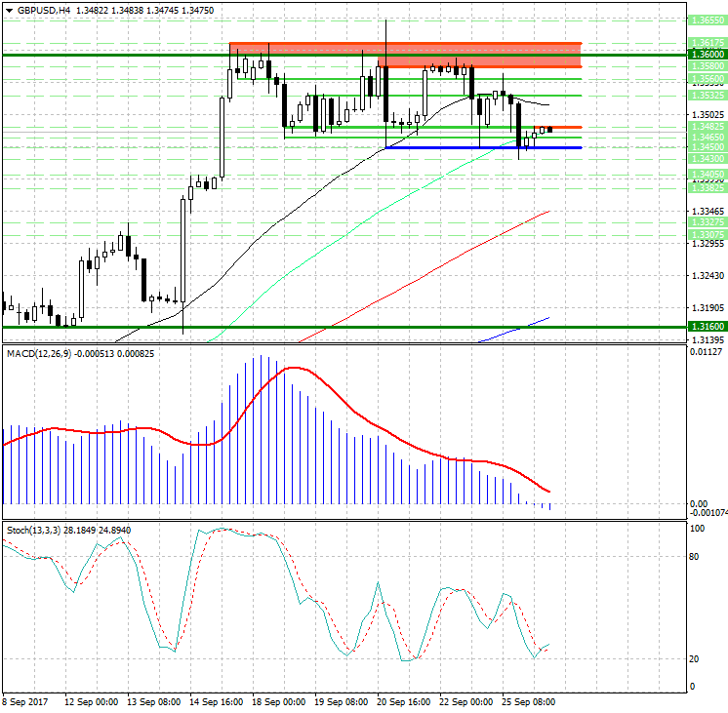Image resolution: width=728 pixels, height=713 pixels.
Task: Click the 8 Sep 2017 date label
Action: click(x=27, y=701)
